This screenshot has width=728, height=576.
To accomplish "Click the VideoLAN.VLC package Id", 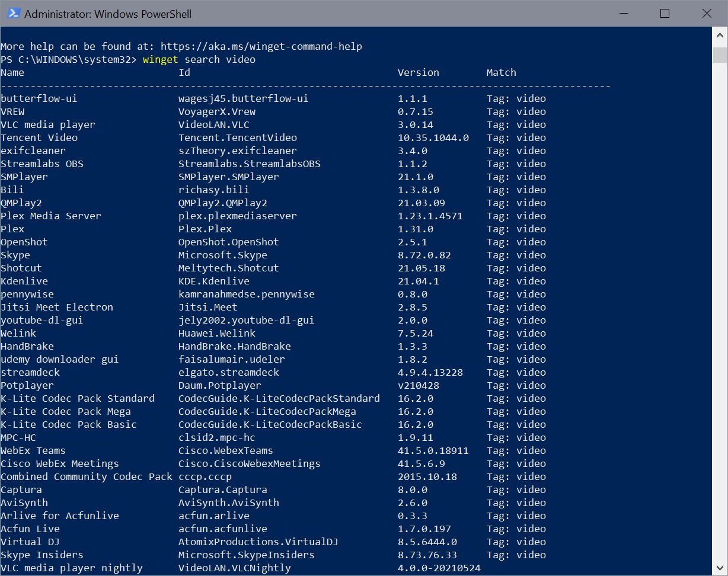I will coord(213,124).
